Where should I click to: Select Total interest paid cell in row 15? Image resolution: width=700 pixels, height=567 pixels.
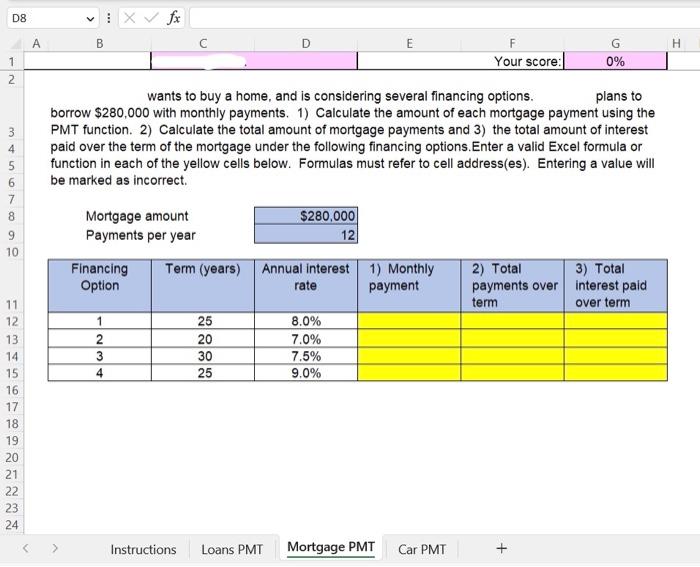click(616, 373)
